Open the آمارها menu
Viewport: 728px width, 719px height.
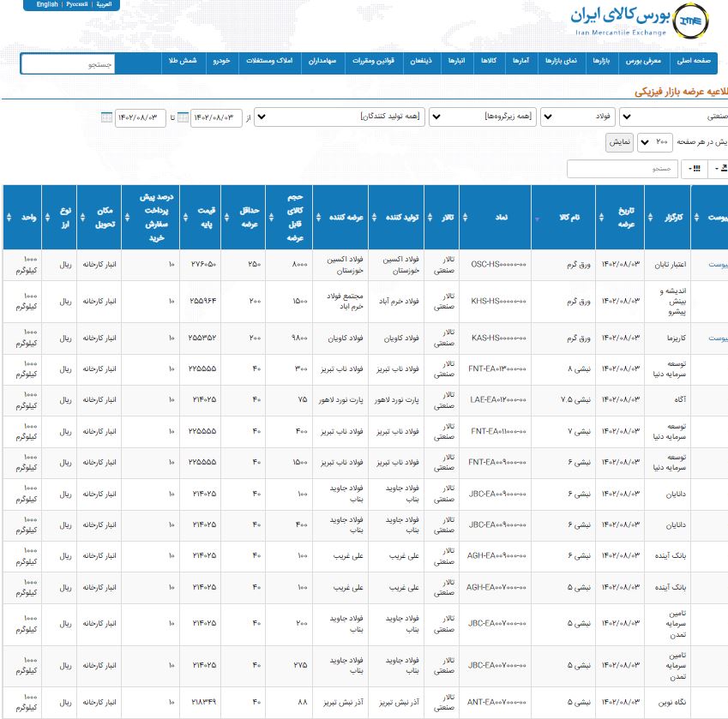(x=521, y=61)
